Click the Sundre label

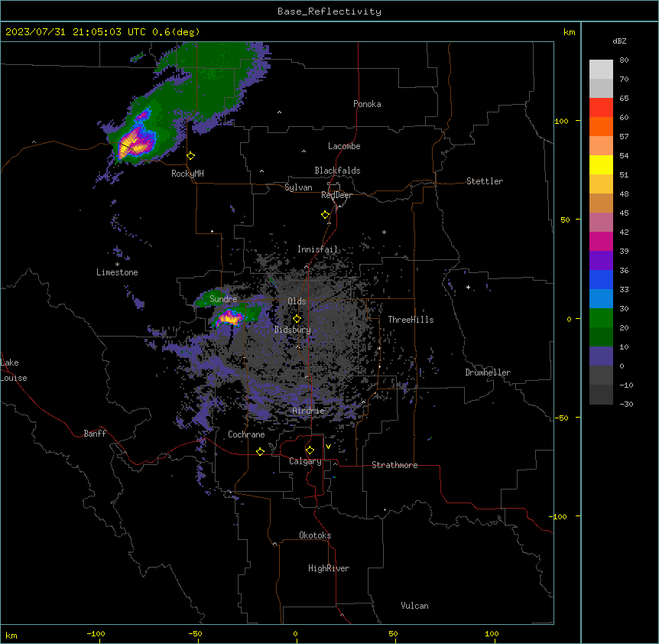(x=223, y=299)
